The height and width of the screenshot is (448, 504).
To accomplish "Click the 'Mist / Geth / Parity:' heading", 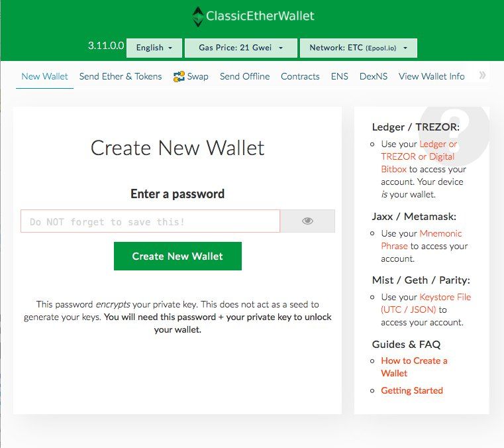I will (421, 280).
